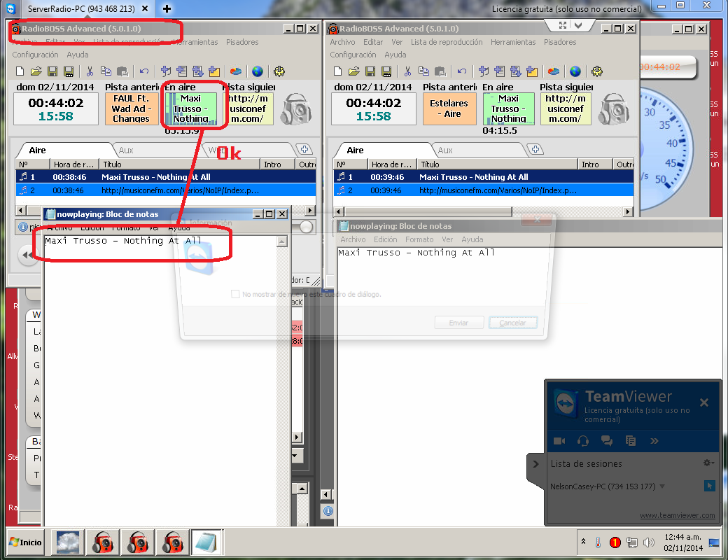The height and width of the screenshot is (560, 728).
Task: Open settings gear icon in left RadioBOSS toolbar
Action: click(x=279, y=71)
